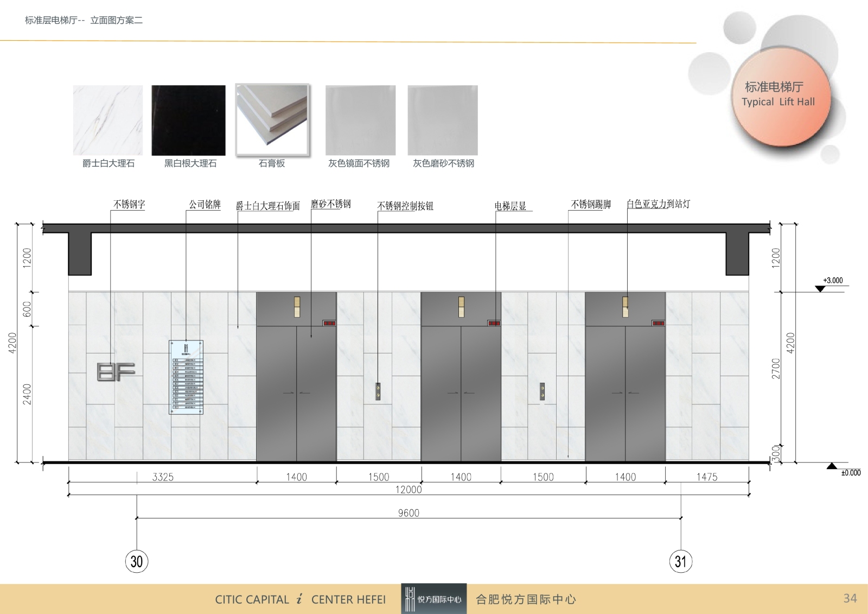This screenshot has width=868, height=614.
Task: Click the 磨砂不锈钢 annotation label
Action: coord(331,204)
